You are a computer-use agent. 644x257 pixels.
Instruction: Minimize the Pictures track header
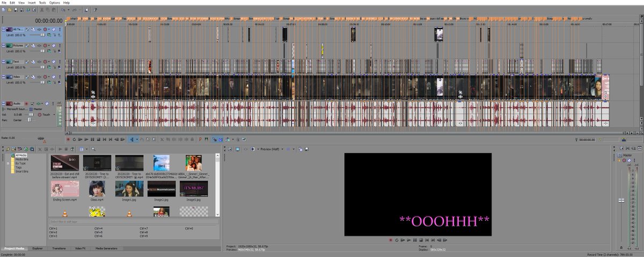coord(3,45)
